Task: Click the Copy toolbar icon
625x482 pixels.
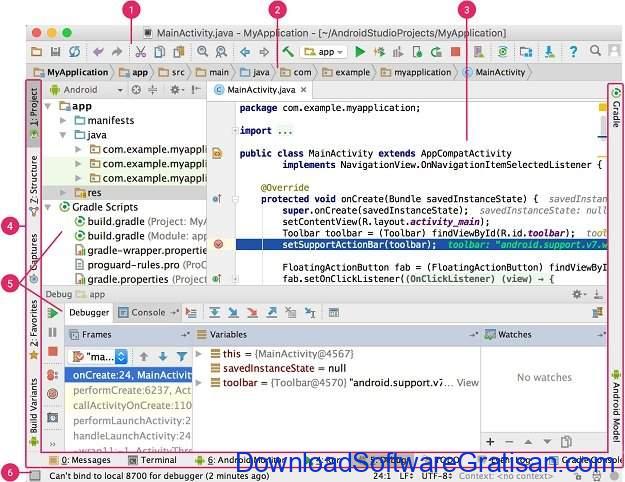Action: (159, 52)
